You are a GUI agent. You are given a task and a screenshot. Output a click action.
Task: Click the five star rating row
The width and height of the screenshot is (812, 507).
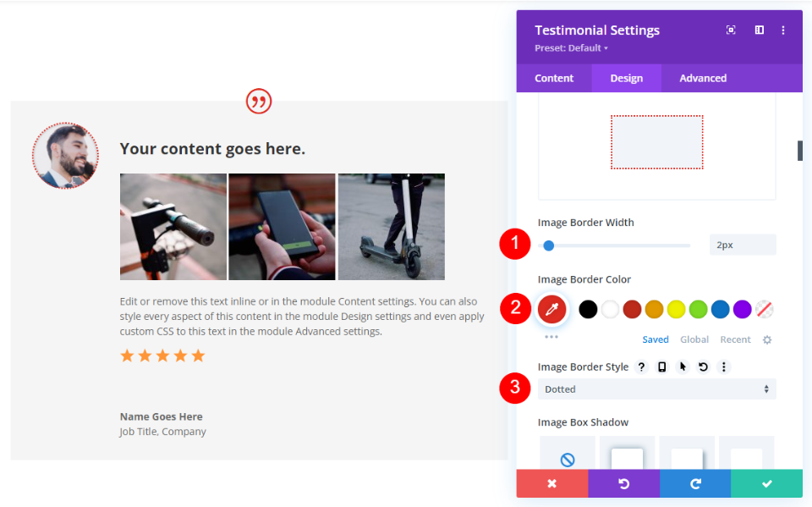162,355
